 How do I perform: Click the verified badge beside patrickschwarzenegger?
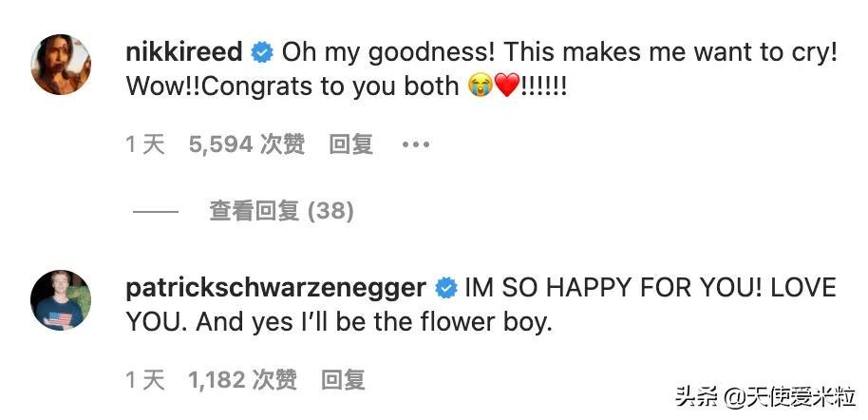pyautogui.click(x=444, y=287)
